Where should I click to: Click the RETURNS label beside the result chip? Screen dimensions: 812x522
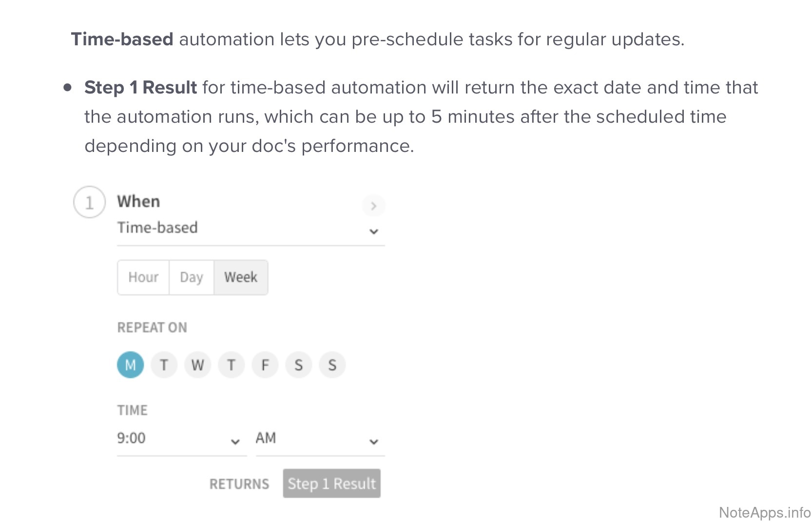point(239,484)
